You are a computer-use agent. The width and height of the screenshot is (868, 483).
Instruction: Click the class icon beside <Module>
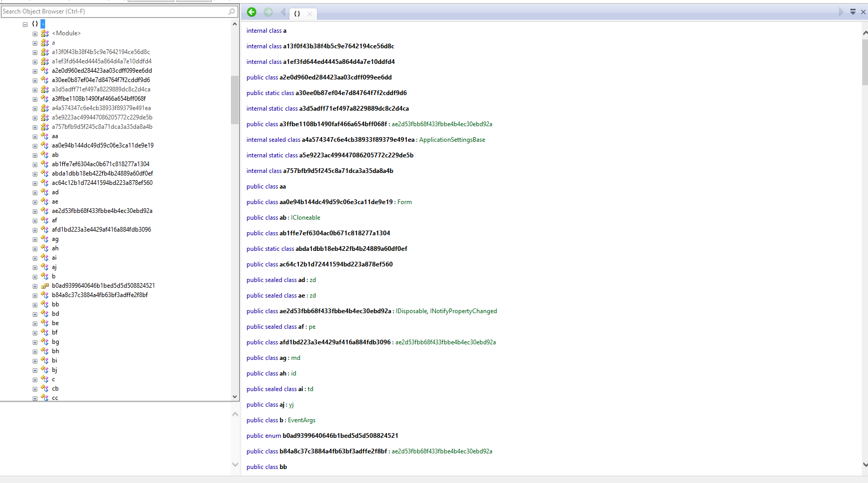(45, 33)
